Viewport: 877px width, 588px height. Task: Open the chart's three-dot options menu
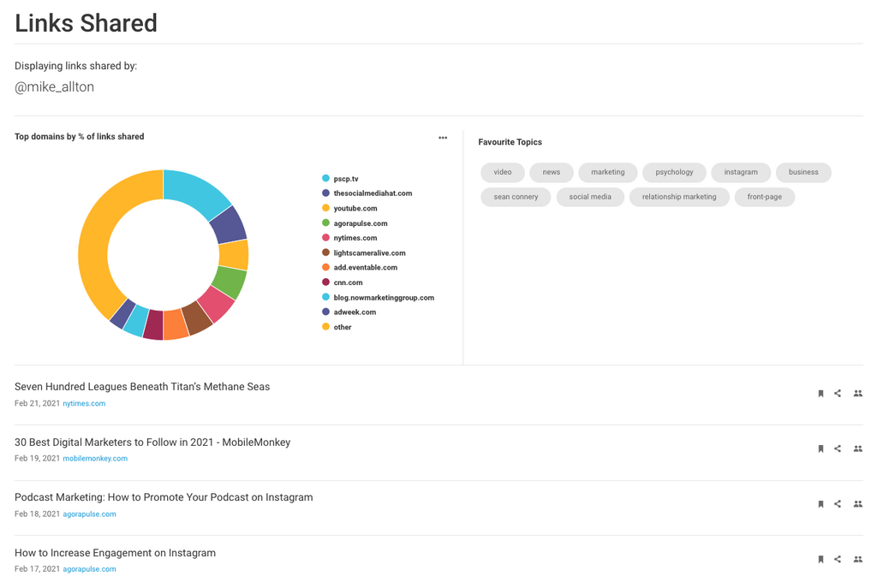point(443,138)
